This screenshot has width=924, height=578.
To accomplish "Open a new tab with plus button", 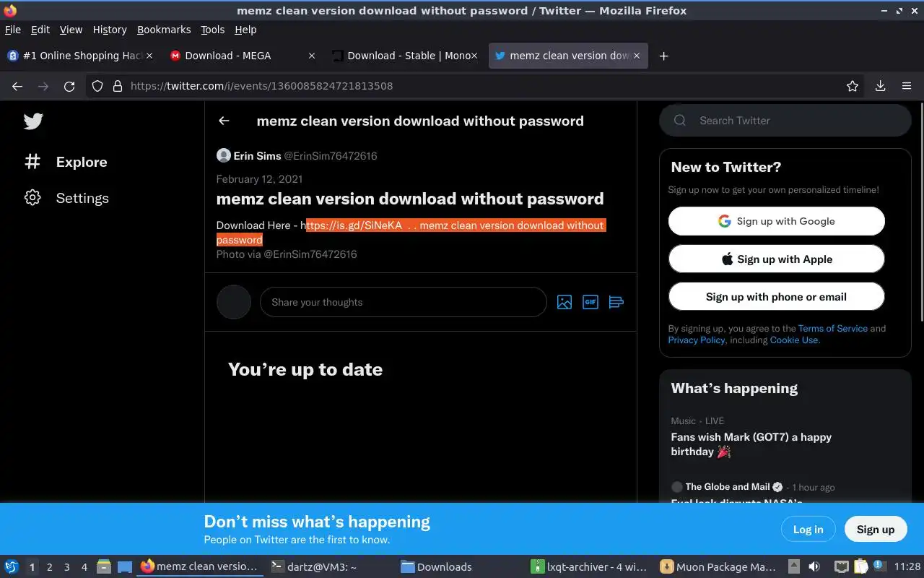I will click(x=663, y=56).
